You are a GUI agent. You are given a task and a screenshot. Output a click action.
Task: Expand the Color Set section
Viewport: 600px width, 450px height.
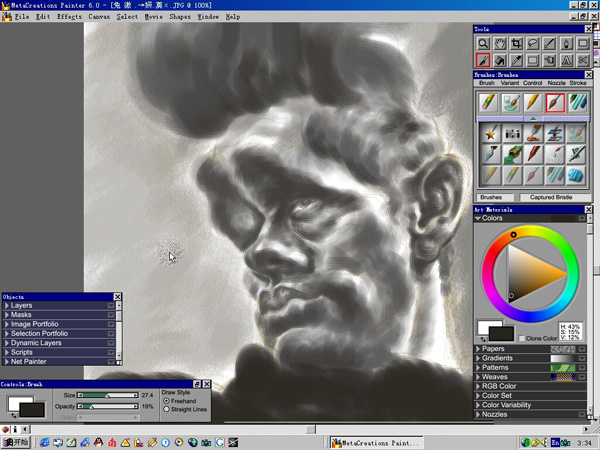pyautogui.click(x=478, y=396)
